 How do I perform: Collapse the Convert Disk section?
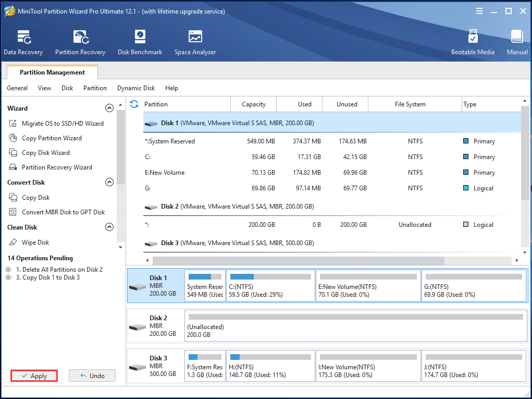109,183
